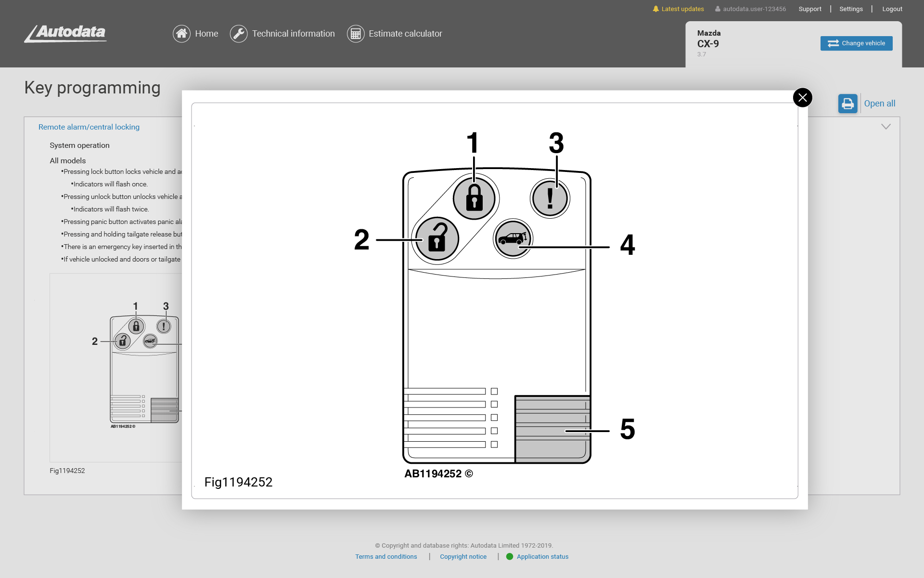Click the Technical information wrench icon

pos(238,34)
